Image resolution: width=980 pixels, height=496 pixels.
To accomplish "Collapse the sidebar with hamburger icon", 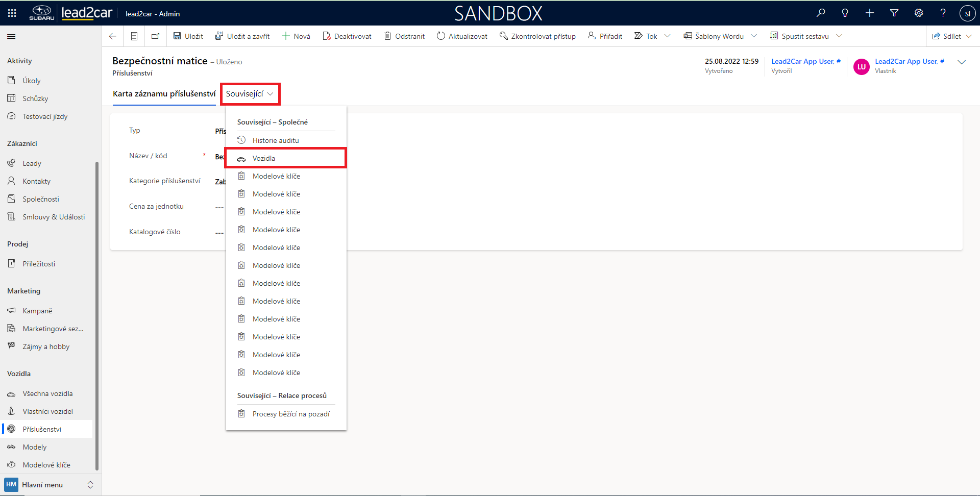I will click(x=11, y=36).
